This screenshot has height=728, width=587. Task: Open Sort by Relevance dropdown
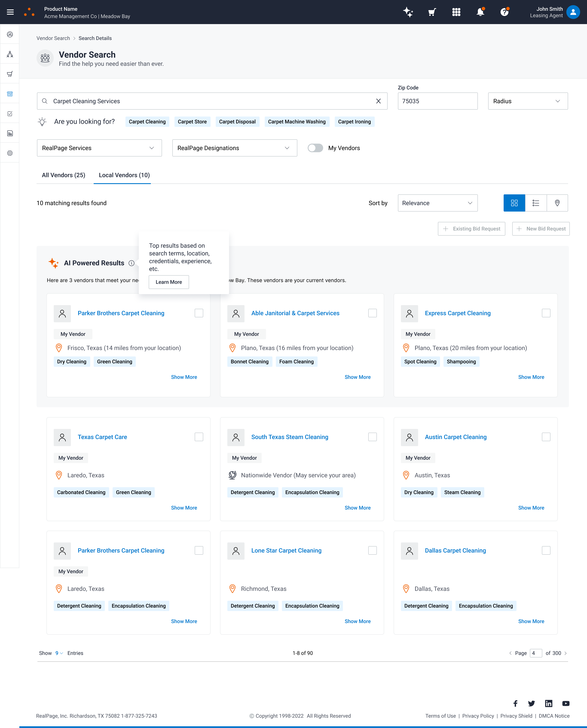pyautogui.click(x=437, y=203)
